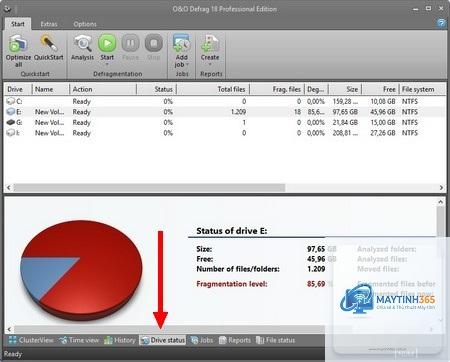Sort by the Free column header
The width and height of the screenshot is (450, 362).
point(381,89)
